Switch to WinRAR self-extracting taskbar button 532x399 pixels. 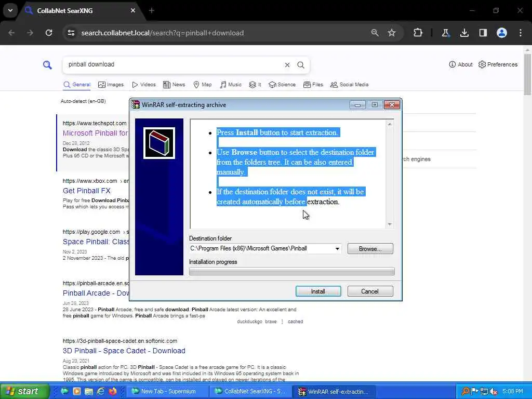point(335,391)
